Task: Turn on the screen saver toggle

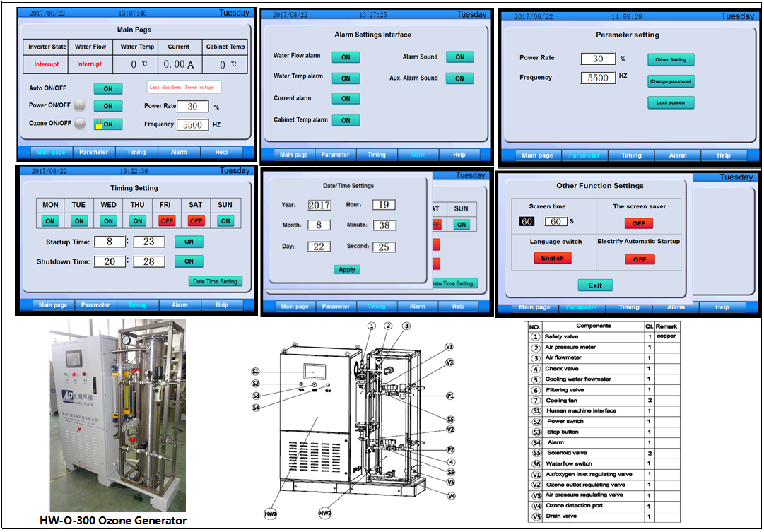Action: click(639, 223)
